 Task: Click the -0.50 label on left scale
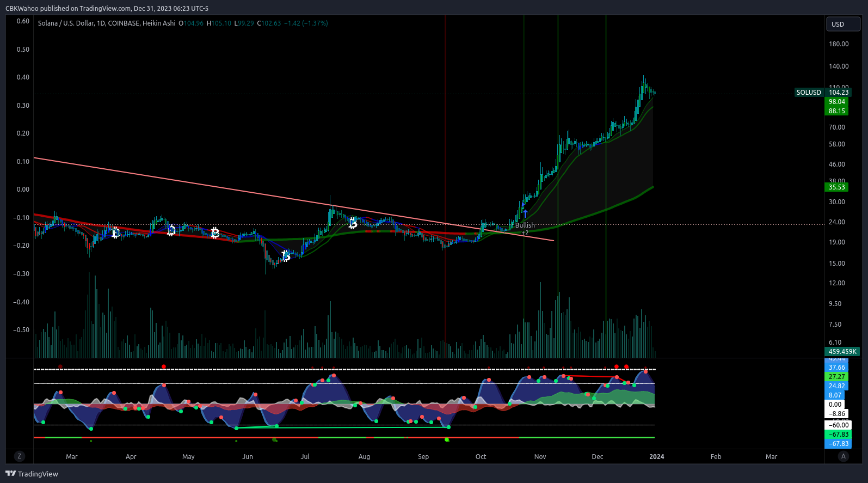point(21,330)
